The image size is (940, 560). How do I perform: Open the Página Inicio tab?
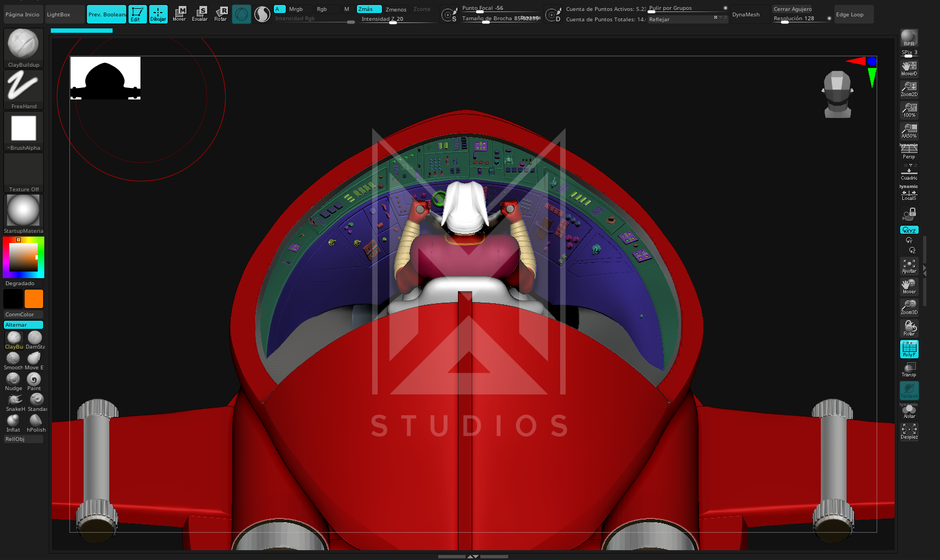point(22,14)
